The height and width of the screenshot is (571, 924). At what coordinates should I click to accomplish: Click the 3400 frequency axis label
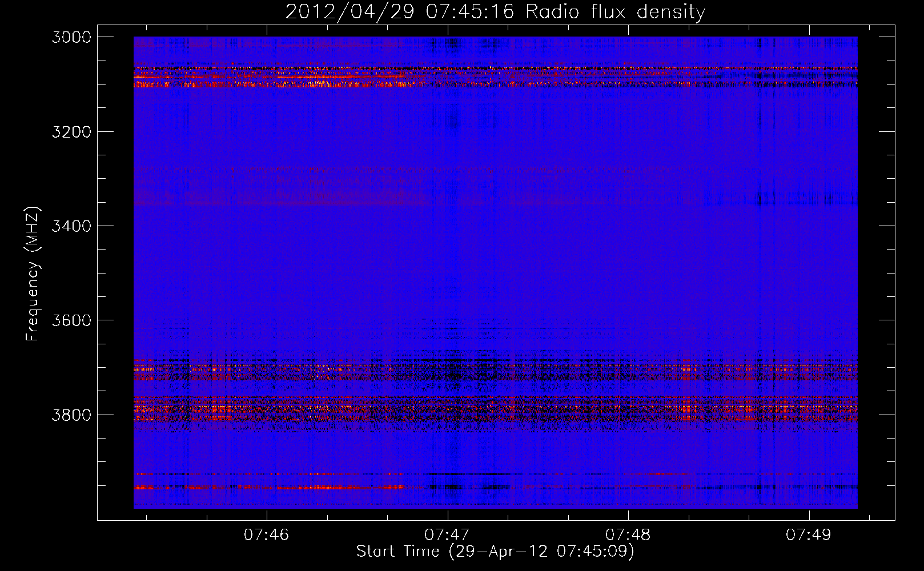click(x=71, y=226)
